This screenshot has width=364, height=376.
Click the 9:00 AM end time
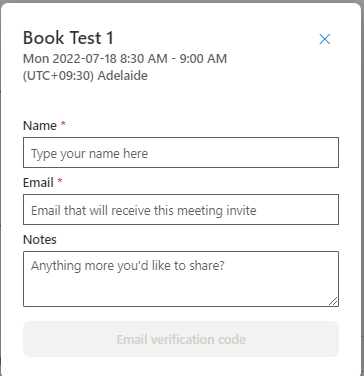click(x=203, y=59)
